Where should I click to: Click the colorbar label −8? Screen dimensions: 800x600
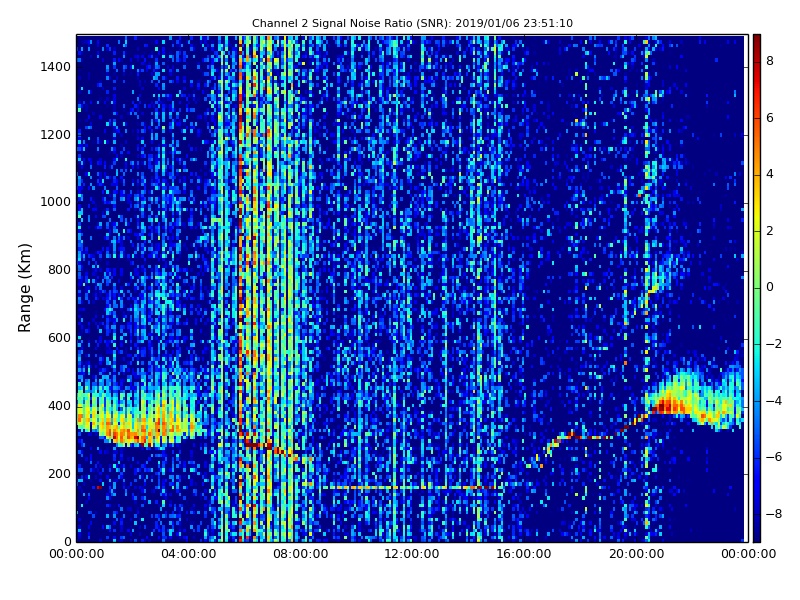(x=774, y=514)
